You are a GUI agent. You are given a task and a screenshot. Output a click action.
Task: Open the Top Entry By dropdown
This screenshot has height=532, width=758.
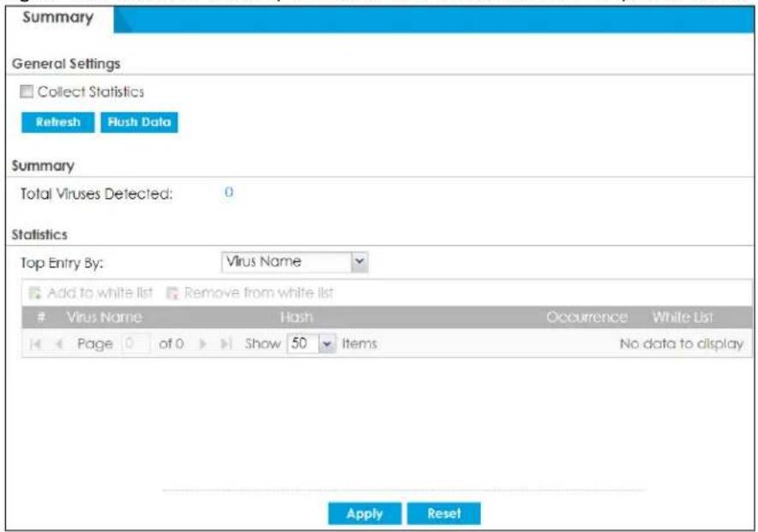pos(294,261)
